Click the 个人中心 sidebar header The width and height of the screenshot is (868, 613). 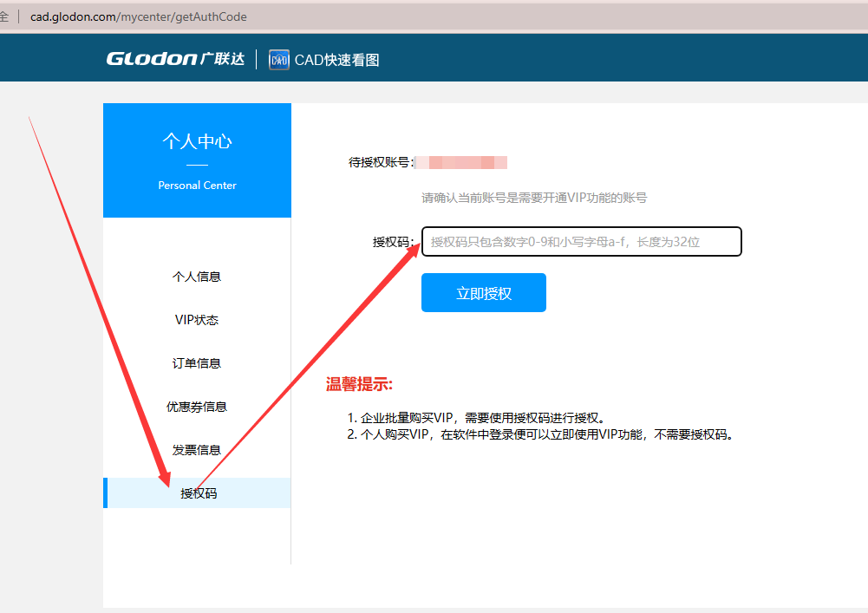pyautogui.click(x=197, y=141)
